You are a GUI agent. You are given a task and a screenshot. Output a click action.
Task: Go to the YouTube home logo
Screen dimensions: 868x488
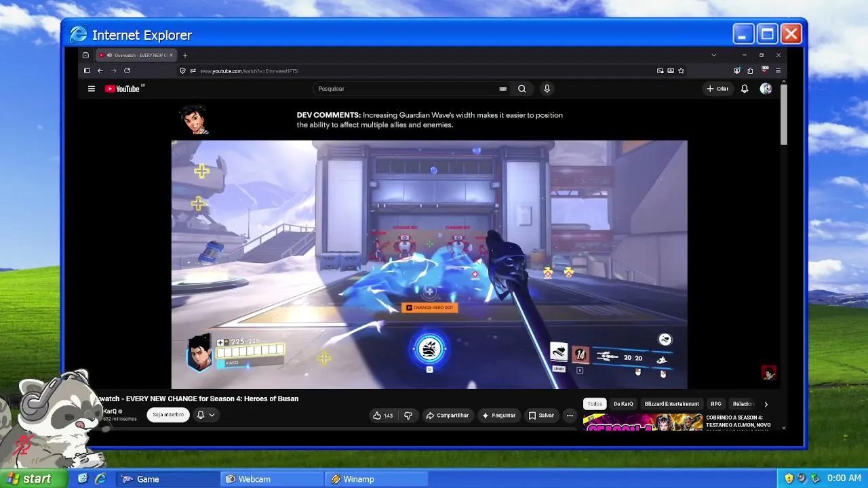[x=123, y=89]
